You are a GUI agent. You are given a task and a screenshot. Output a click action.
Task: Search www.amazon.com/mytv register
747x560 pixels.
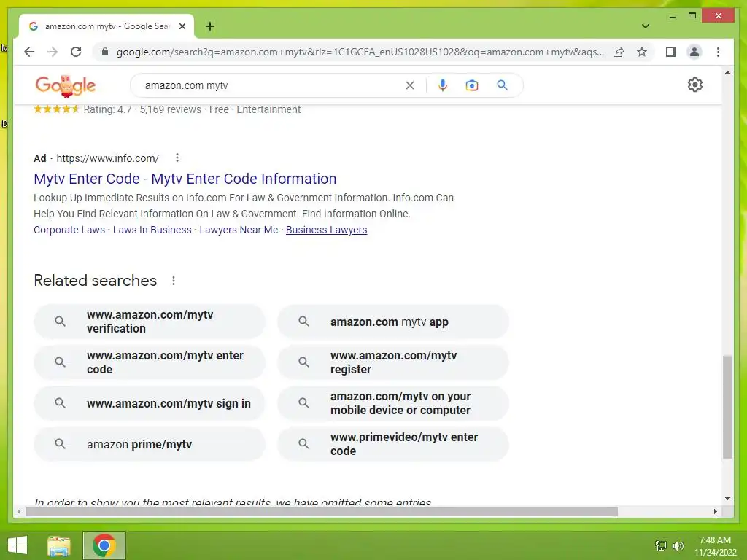(393, 362)
